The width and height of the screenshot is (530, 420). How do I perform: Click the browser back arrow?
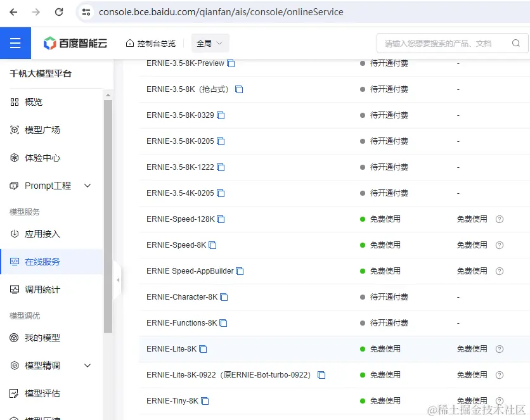pyautogui.click(x=13, y=12)
